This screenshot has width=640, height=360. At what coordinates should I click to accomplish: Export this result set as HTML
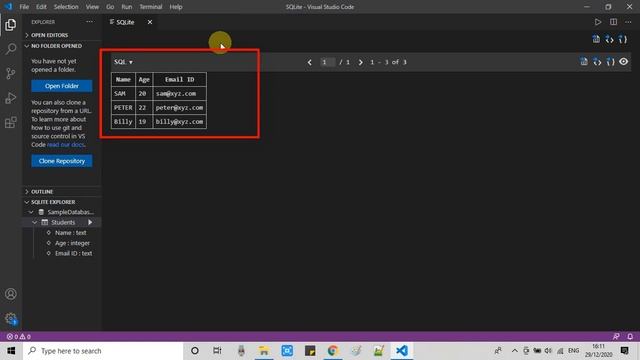[x=597, y=62]
